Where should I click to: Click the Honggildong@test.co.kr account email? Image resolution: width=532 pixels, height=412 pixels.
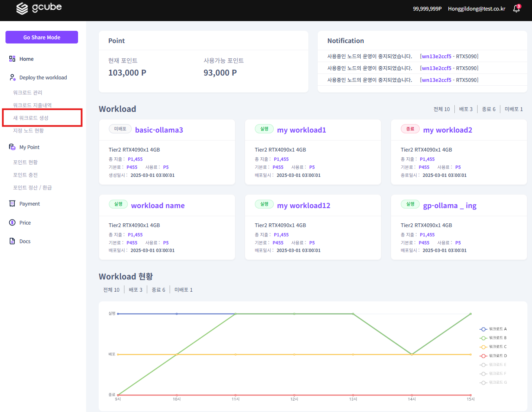point(476,9)
